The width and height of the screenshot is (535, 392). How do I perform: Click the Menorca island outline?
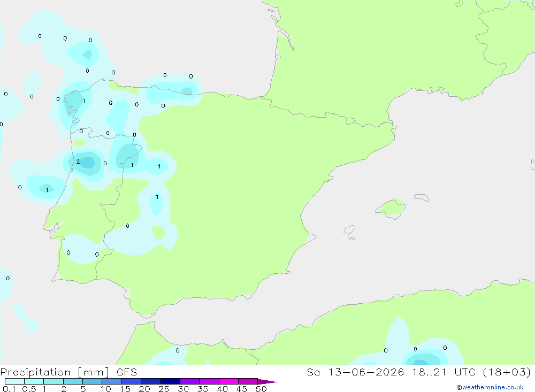click(422, 197)
